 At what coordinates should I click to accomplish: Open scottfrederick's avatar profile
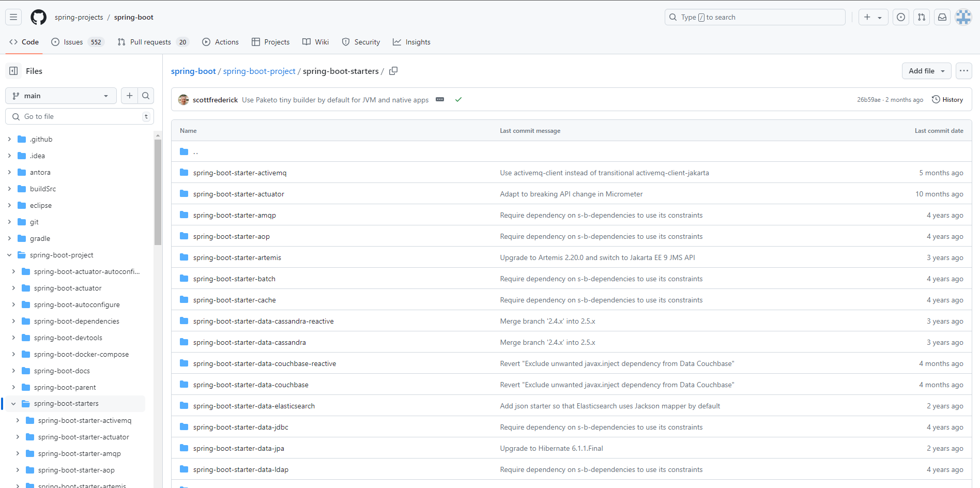point(183,100)
